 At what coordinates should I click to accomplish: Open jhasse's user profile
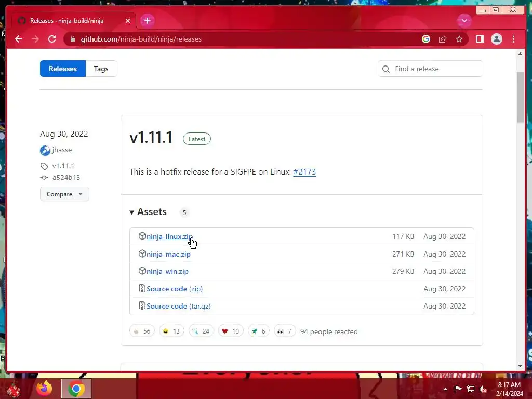click(62, 150)
